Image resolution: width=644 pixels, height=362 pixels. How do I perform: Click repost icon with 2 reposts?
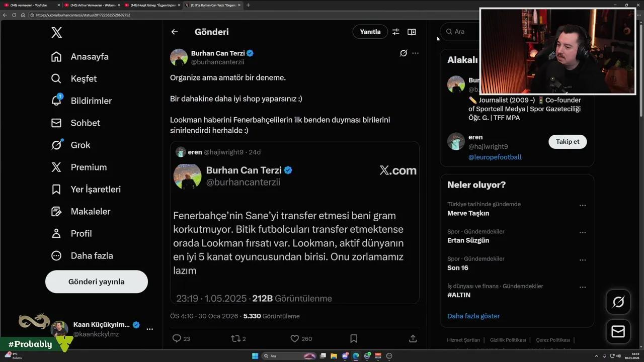pyautogui.click(x=235, y=339)
